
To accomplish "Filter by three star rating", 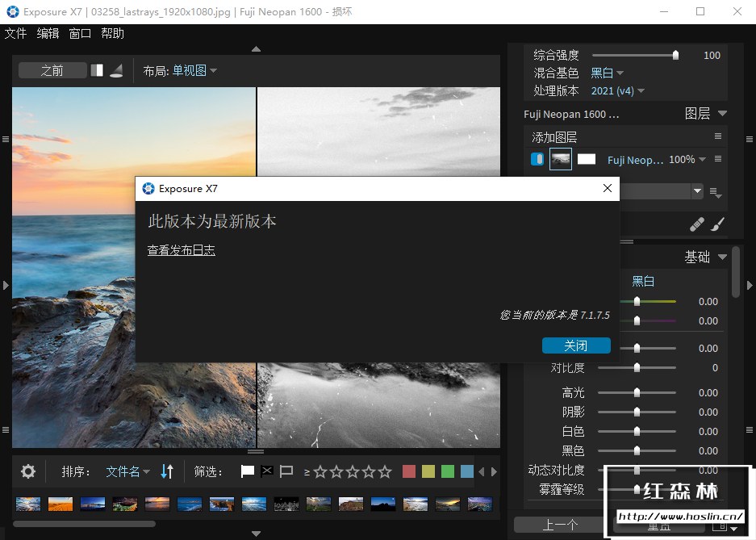I will point(353,471).
